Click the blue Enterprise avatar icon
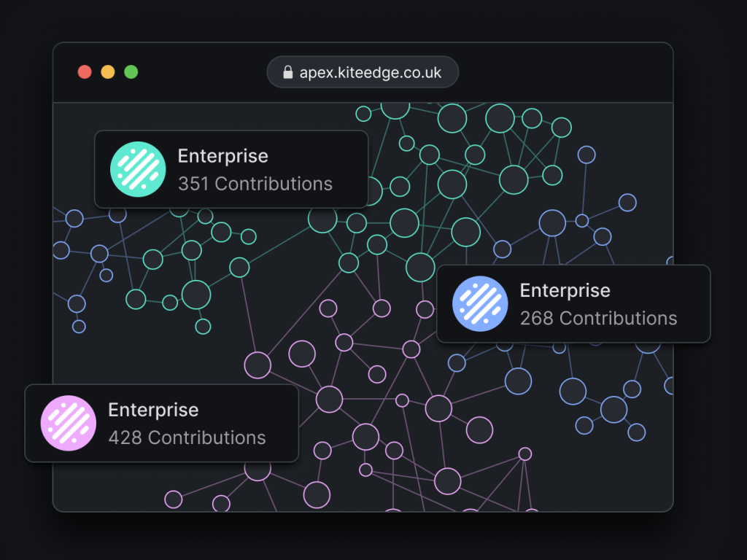 480,303
